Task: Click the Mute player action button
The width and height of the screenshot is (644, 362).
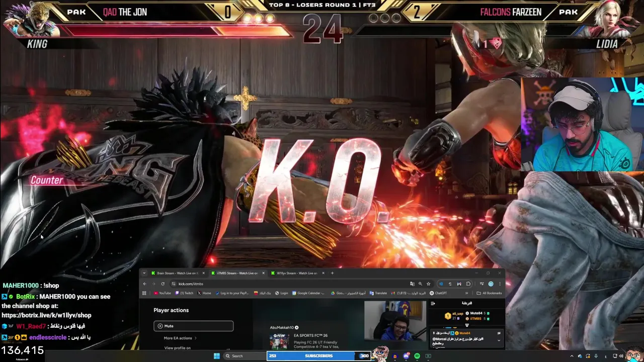Action: click(x=194, y=326)
